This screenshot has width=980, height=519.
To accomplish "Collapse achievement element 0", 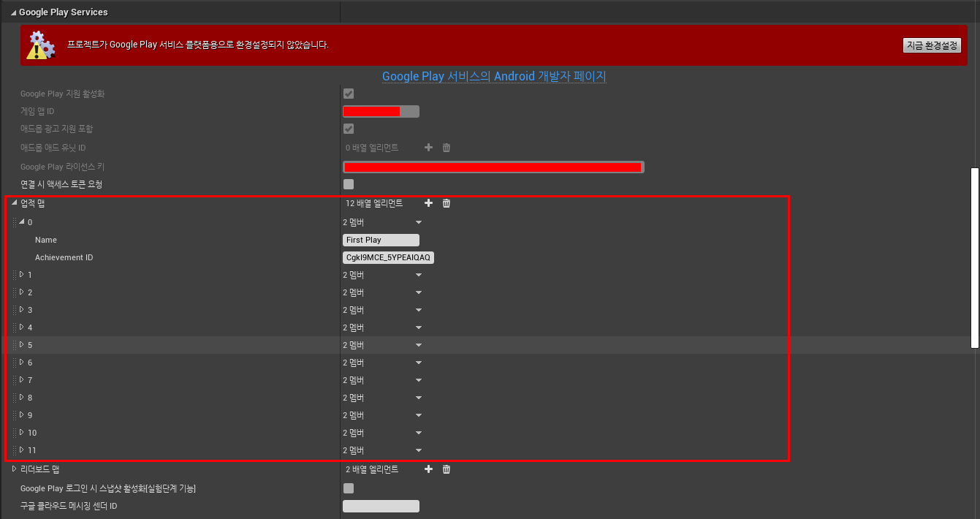I will (21, 222).
